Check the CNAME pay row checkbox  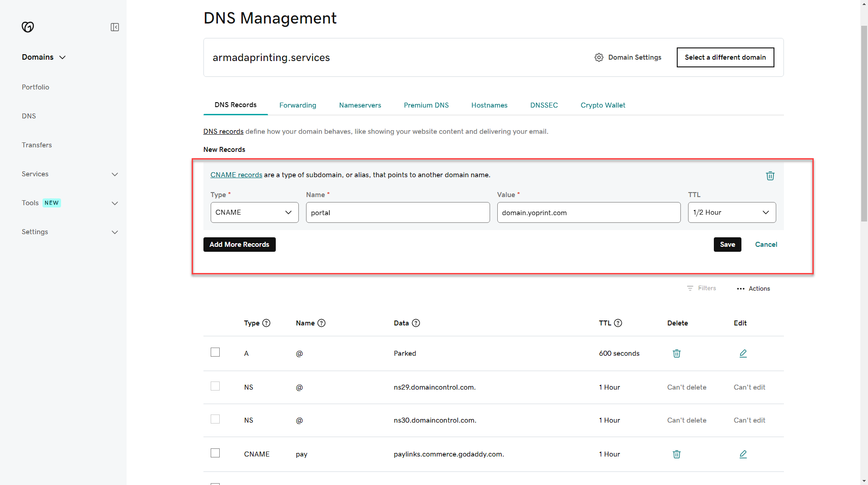215,453
